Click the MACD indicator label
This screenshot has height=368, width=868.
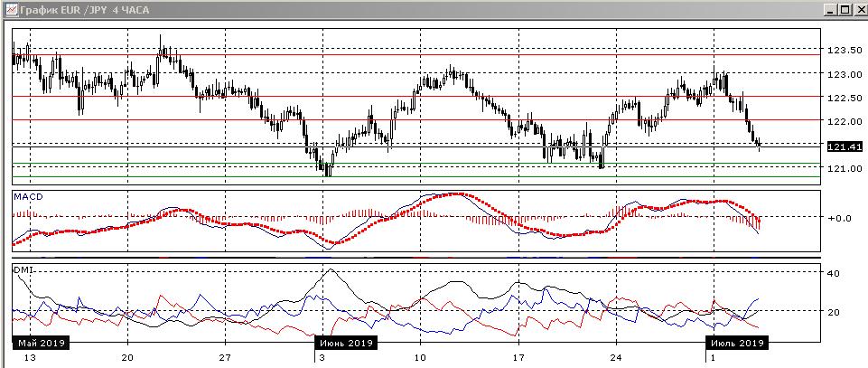click(x=28, y=196)
